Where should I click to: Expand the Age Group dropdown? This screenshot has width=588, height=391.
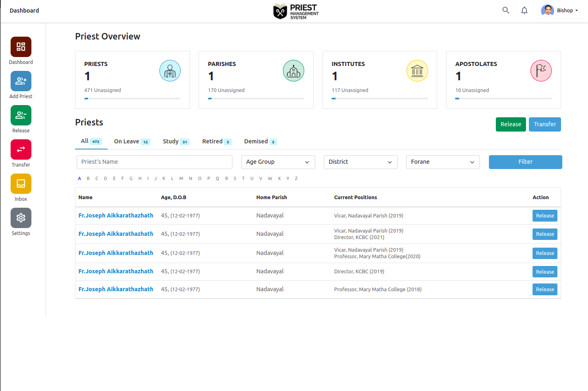pyautogui.click(x=278, y=162)
